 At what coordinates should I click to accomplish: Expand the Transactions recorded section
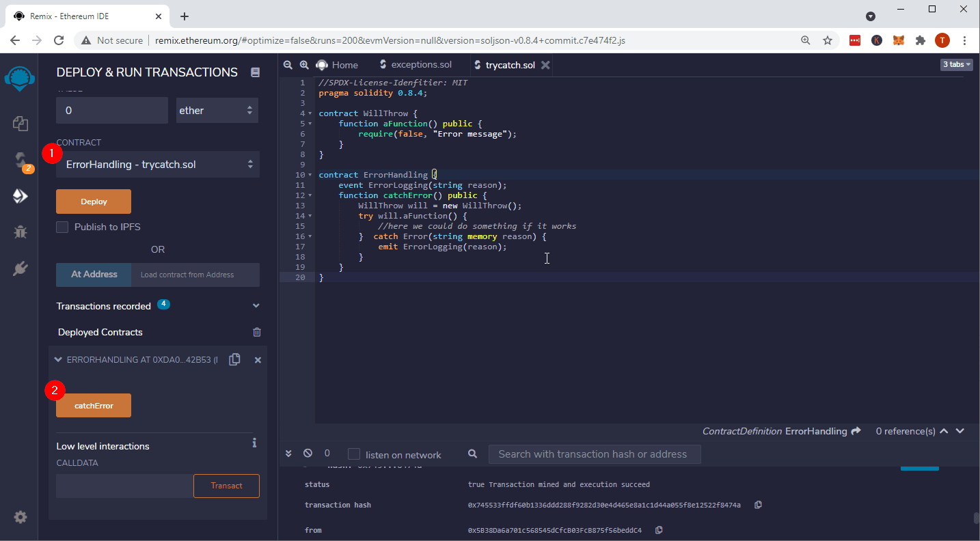[256, 306]
